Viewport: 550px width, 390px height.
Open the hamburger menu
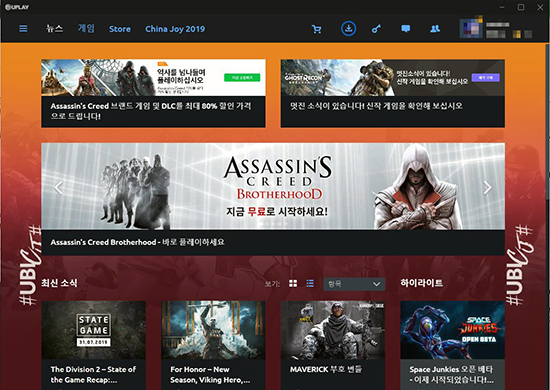tap(23, 28)
